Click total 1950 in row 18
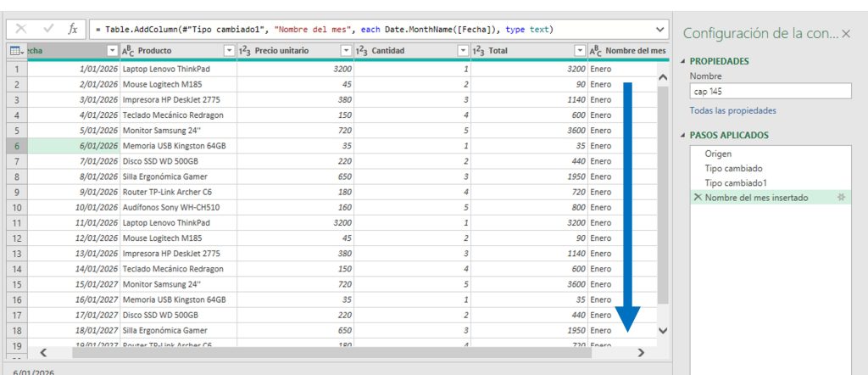 (529, 330)
